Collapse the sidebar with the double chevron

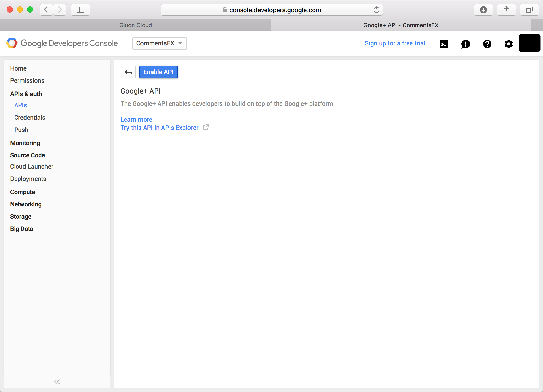pyautogui.click(x=57, y=382)
